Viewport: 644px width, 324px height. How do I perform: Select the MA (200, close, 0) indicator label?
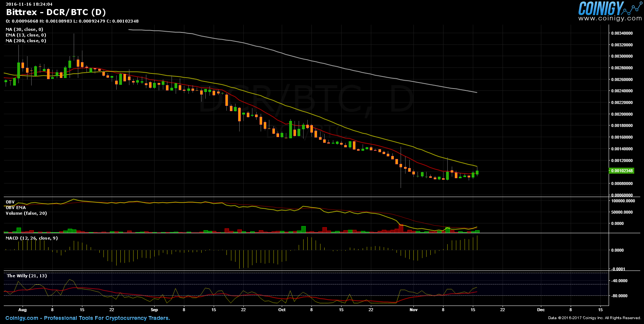26,41
